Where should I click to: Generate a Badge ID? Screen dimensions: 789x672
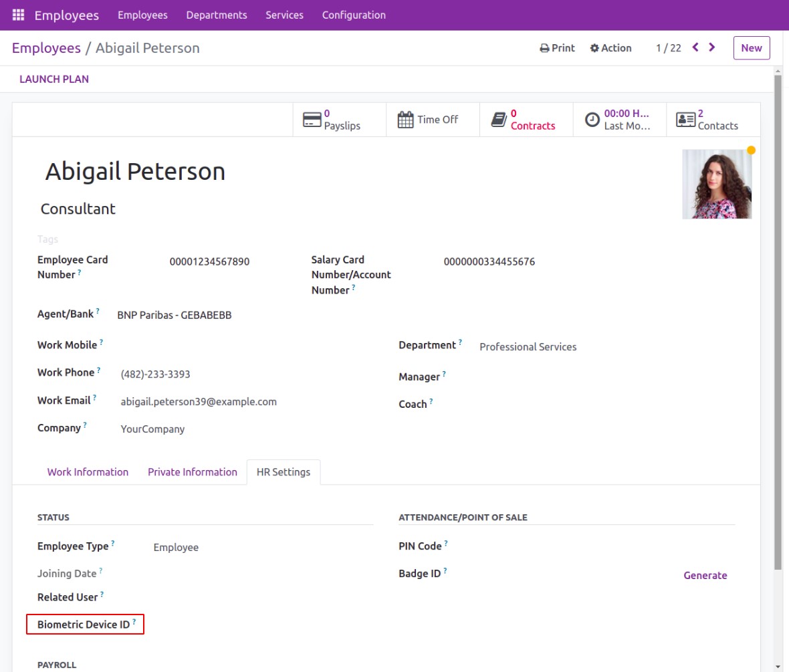705,575
